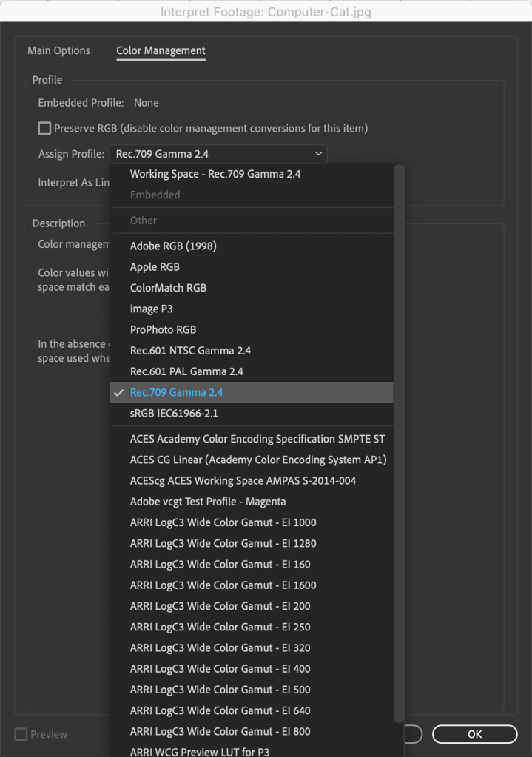Click the OK button
The height and width of the screenshot is (757, 532).
(x=474, y=734)
